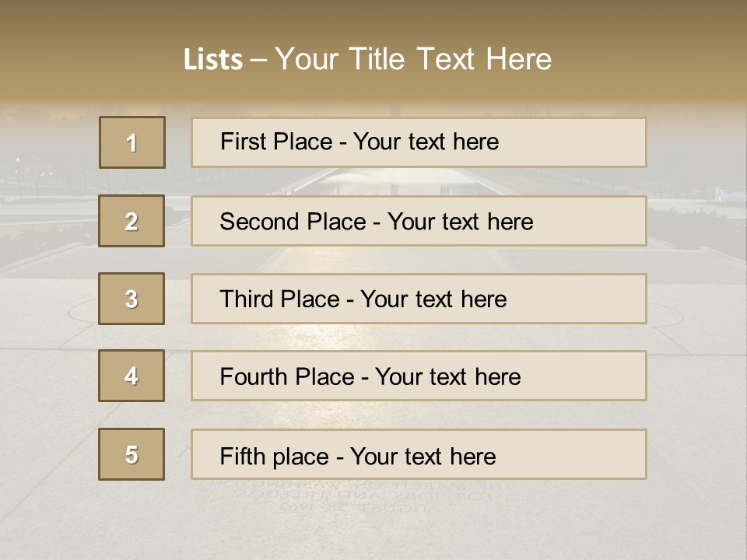Select the Third Place text bar
Screen dimensions: 747x560
tap(419, 299)
